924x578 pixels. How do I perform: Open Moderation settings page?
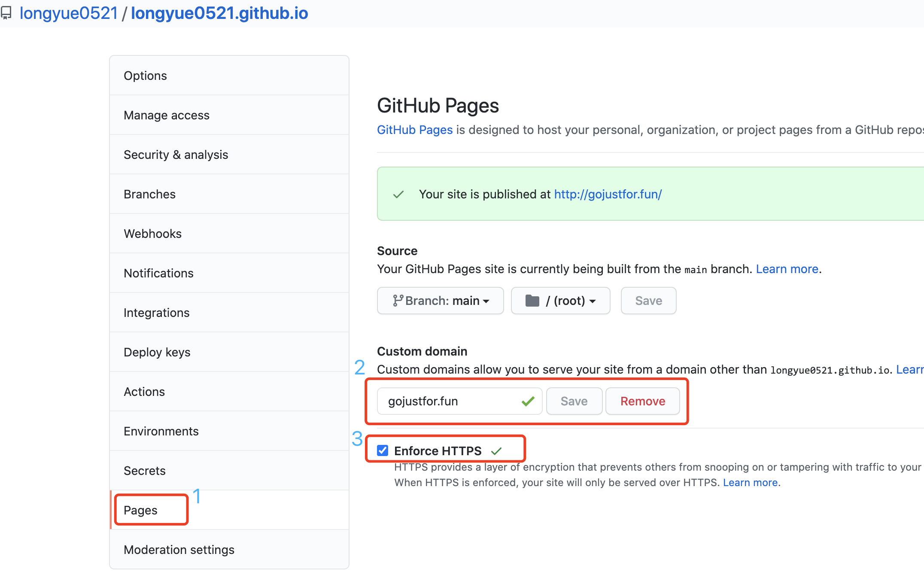229,550
